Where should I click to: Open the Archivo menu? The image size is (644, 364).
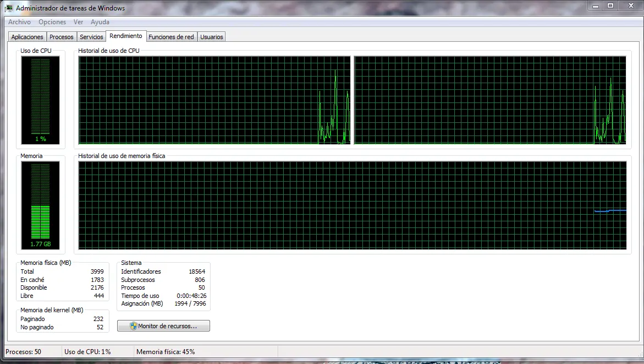[19, 22]
